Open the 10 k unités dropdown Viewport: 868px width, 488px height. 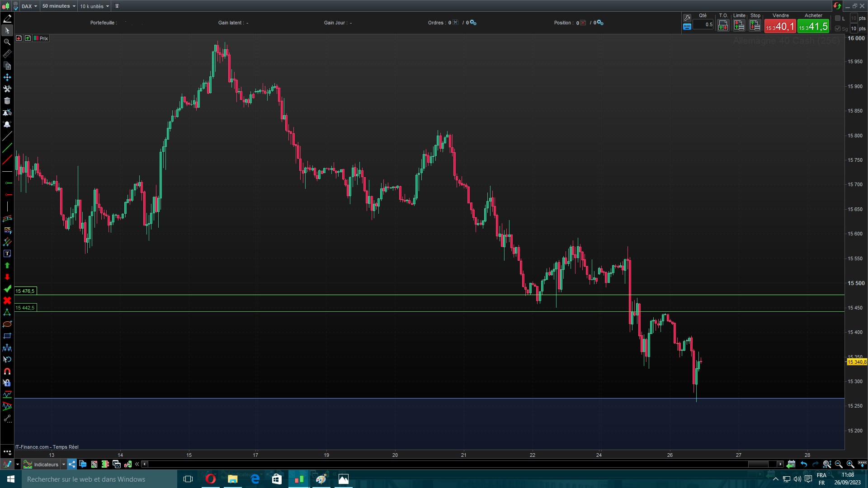94,6
